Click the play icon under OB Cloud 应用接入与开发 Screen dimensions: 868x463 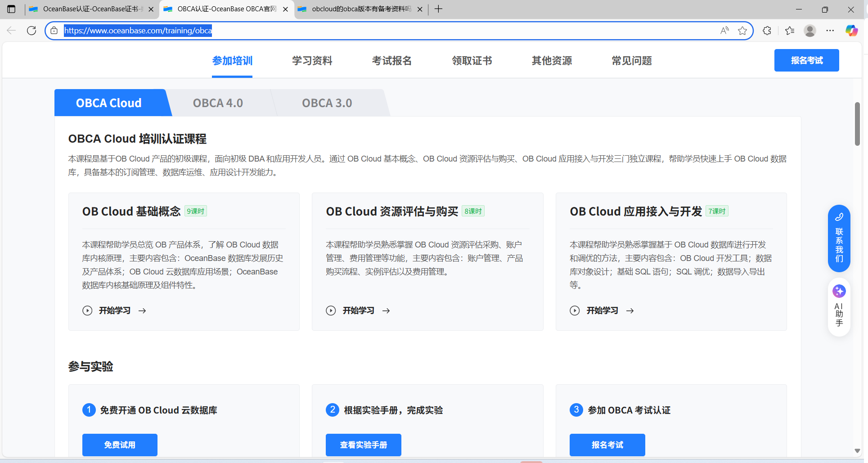point(575,310)
